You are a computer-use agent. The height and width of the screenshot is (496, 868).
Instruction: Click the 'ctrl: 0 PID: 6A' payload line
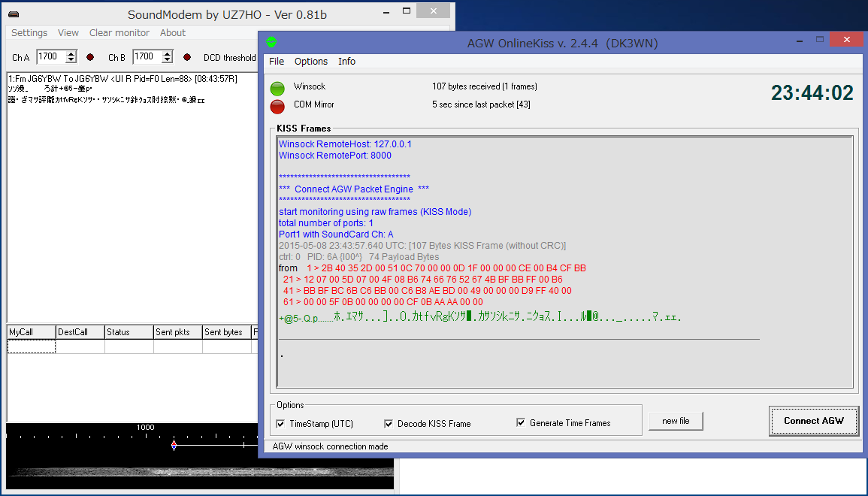point(358,257)
